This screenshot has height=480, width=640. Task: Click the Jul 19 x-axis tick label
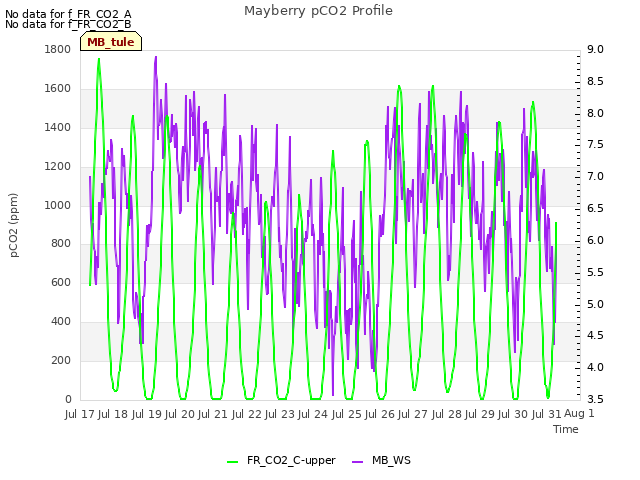pos(146,414)
